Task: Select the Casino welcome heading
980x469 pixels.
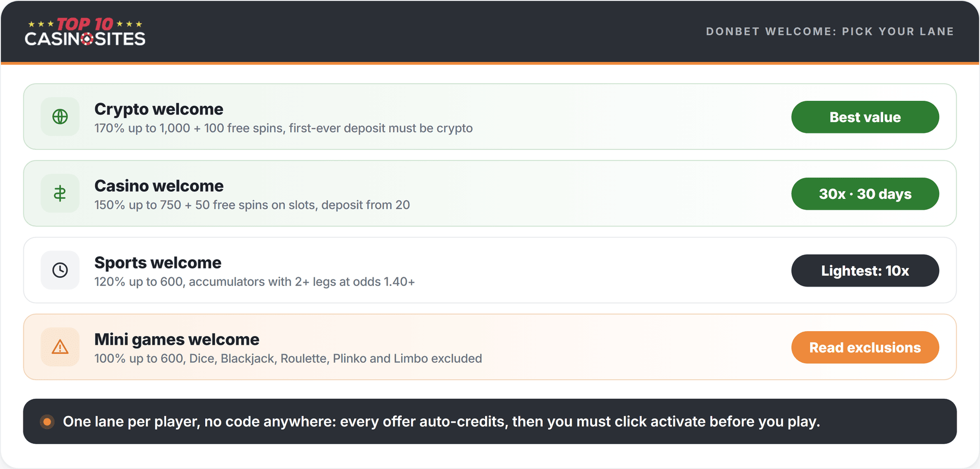Action: click(159, 186)
